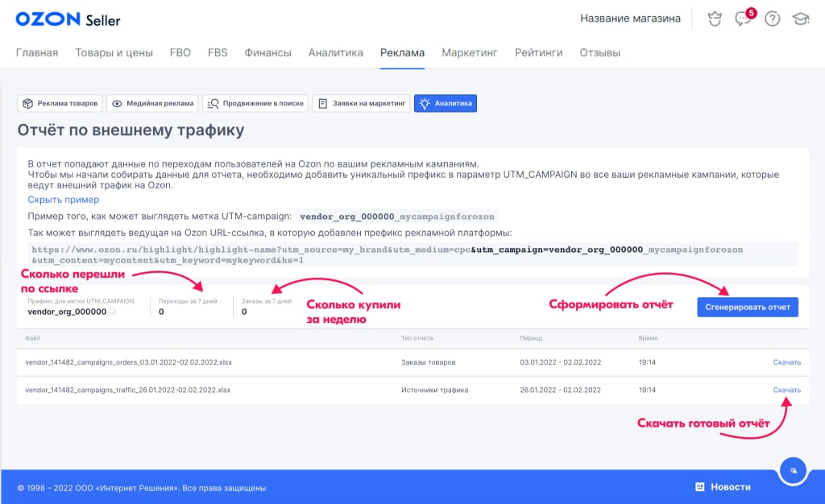The height and width of the screenshot is (504, 825).
Task: Switch to Заявки на маркетинг tab
Action: tap(361, 104)
